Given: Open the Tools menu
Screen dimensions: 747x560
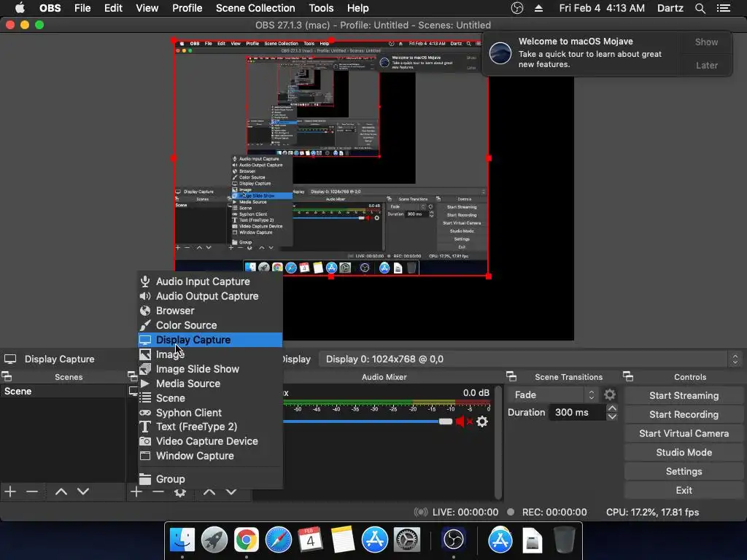Looking at the screenshot, I should click(x=321, y=8).
